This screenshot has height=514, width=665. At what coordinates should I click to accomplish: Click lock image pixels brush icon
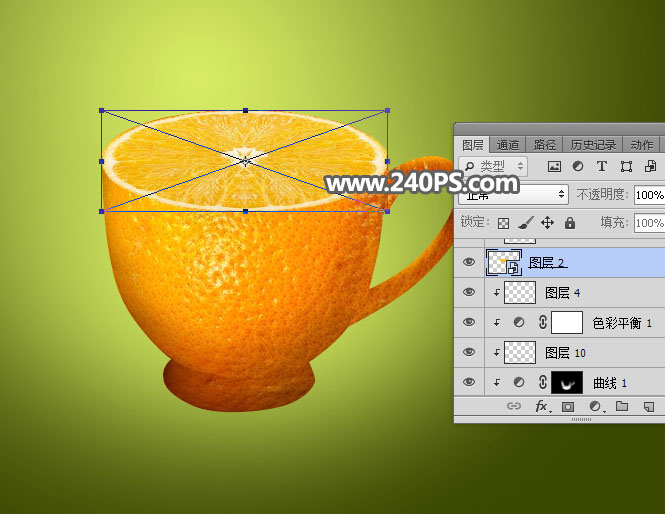526,223
